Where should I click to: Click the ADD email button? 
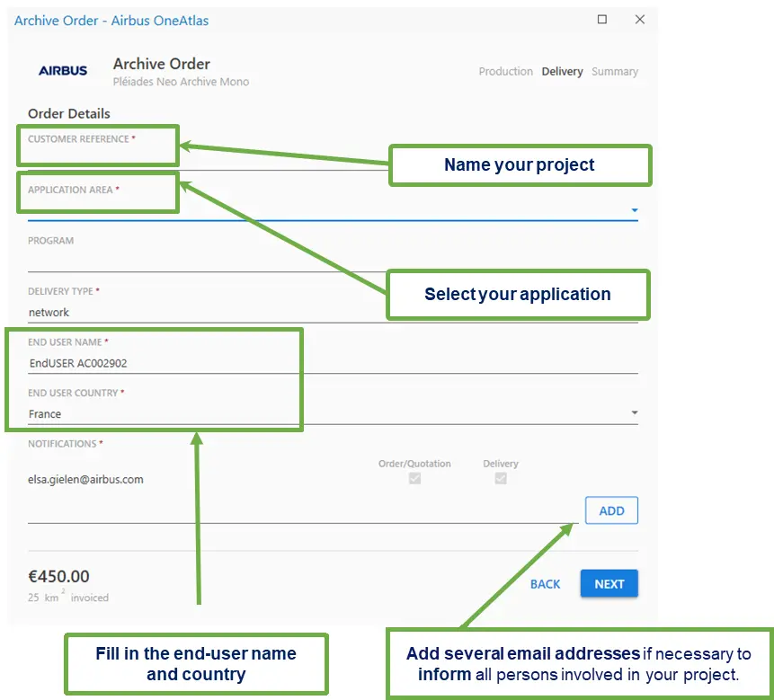coord(611,510)
